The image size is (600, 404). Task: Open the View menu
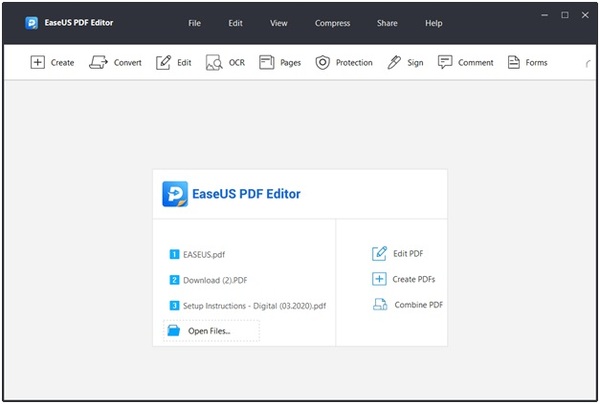point(279,23)
